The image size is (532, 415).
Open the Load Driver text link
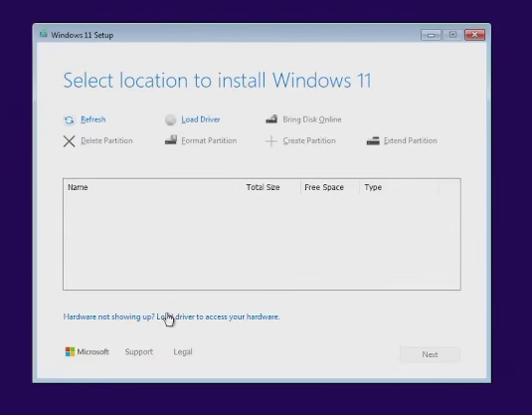click(201, 119)
